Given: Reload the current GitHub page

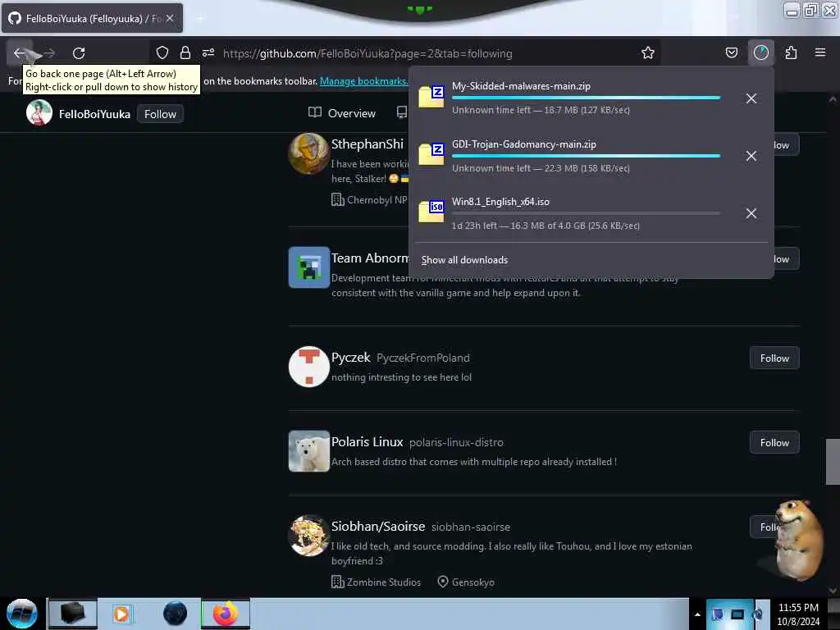Looking at the screenshot, I should [79, 53].
